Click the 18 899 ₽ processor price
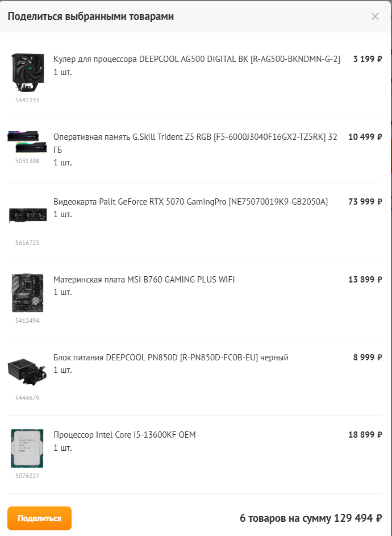 (365, 435)
